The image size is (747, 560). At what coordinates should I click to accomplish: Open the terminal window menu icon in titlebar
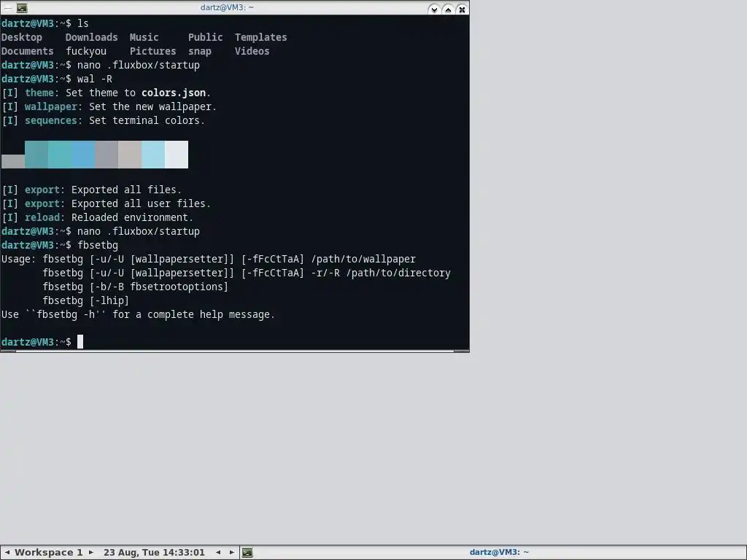coord(22,7)
